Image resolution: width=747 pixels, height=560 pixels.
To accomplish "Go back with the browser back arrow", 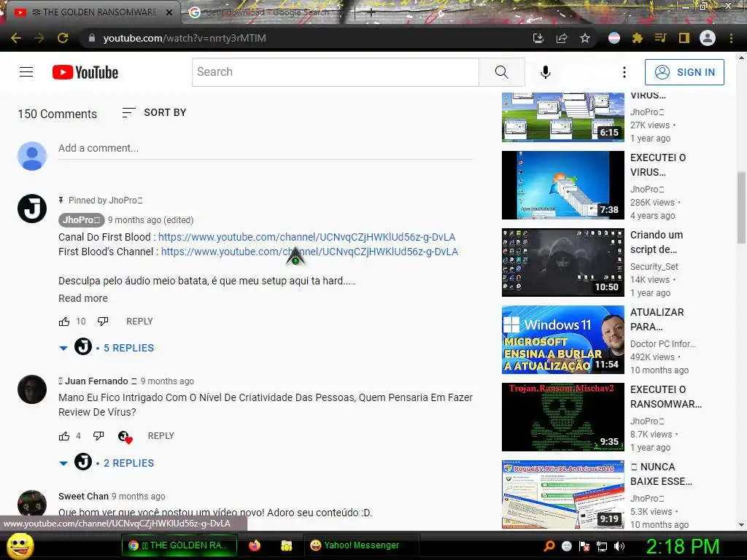I will (x=16, y=38).
